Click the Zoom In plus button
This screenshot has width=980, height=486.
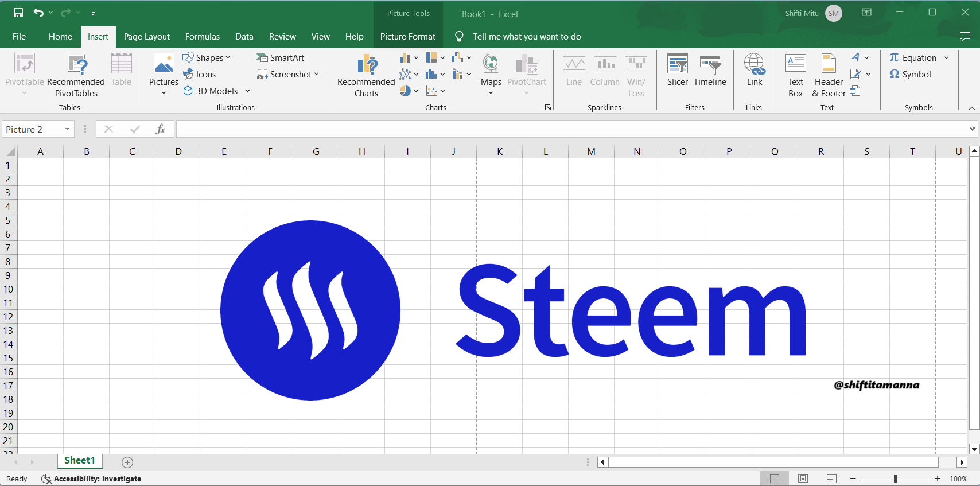[937, 479]
